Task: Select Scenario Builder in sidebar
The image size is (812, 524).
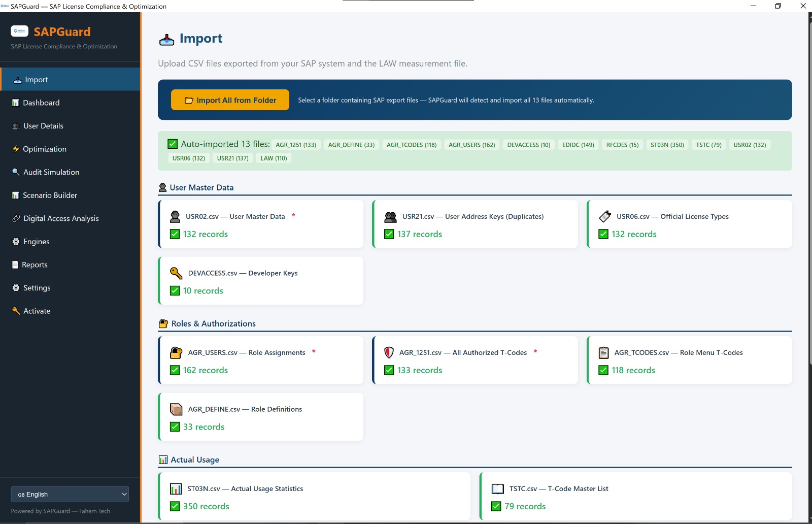Action: pos(70,195)
